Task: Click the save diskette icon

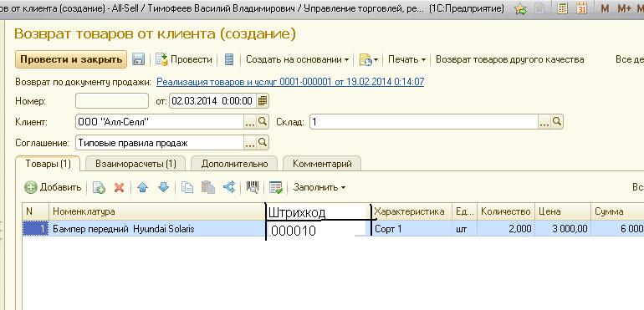Action: 138,59
